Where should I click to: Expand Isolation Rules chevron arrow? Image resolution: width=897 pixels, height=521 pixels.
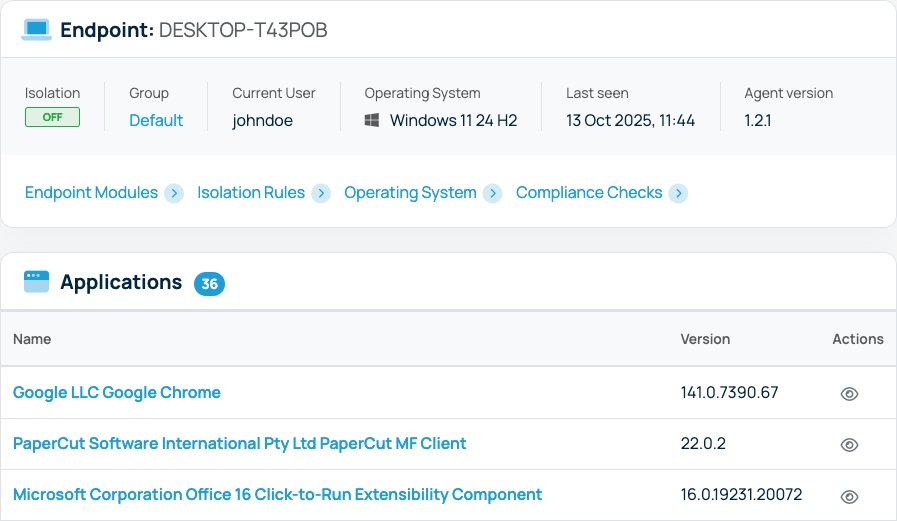point(321,193)
